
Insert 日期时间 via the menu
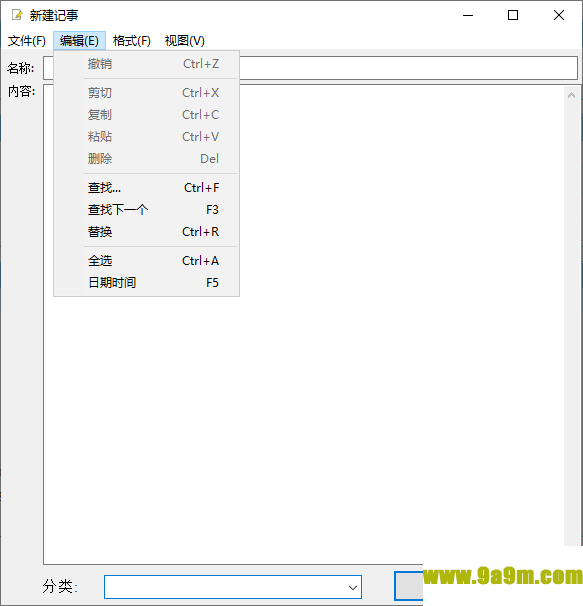pos(147,283)
